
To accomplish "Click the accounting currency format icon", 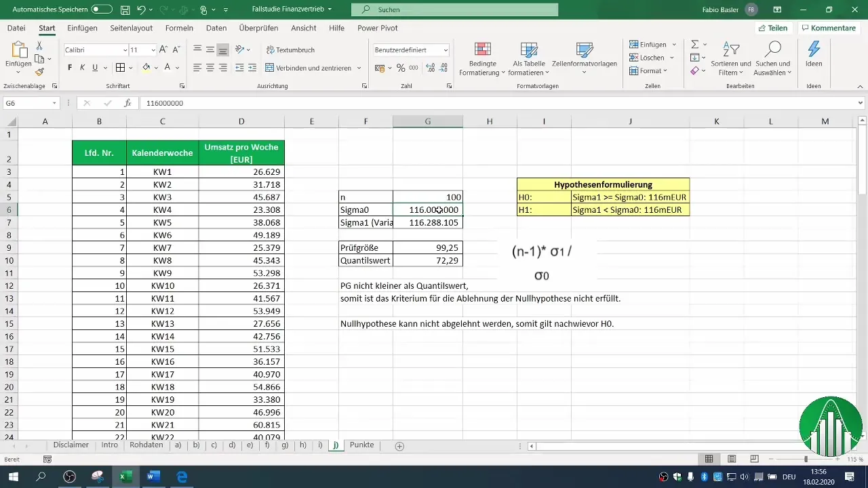I will click(x=380, y=68).
